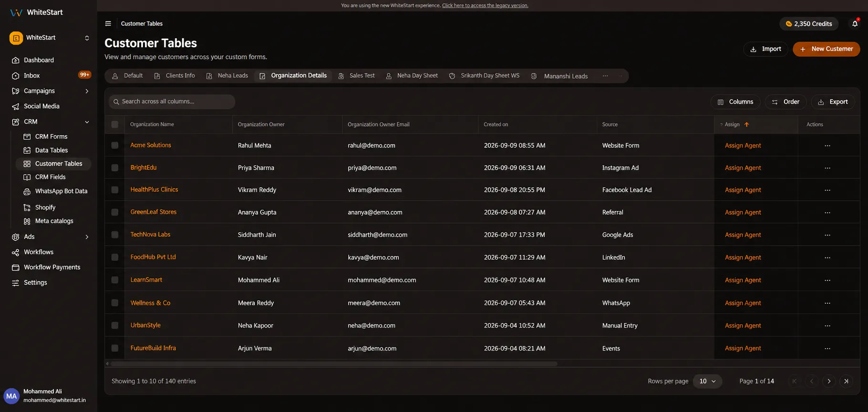
Task: Check the Acme Solutions row checkbox
Action: pos(114,145)
